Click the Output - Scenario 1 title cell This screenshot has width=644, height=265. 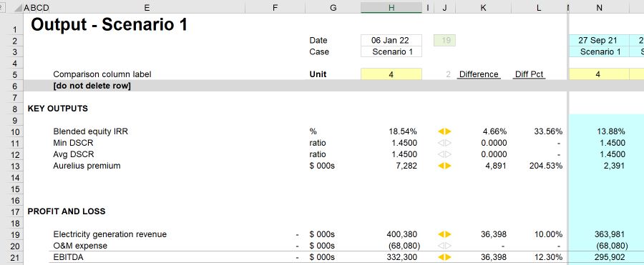[x=109, y=24]
